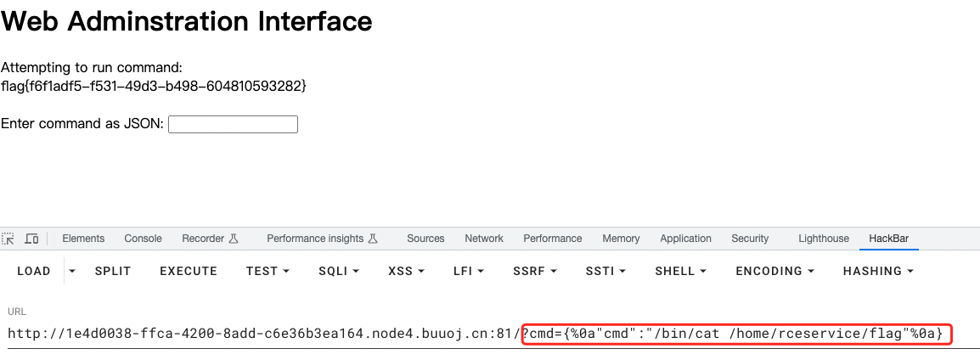This screenshot has height=360, width=980.
Task: Click the Enter command as JSON field
Action: [233, 125]
